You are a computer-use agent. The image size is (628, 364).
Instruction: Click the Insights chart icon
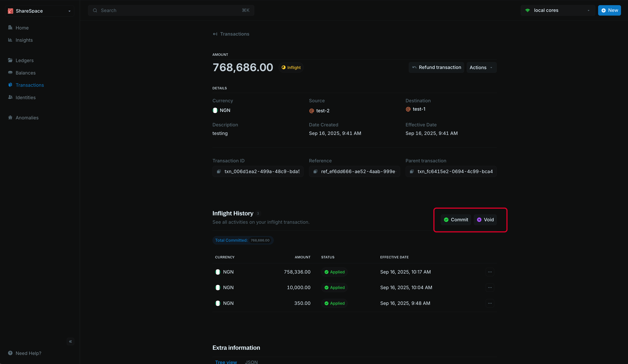pyautogui.click(x=10, y=40)
